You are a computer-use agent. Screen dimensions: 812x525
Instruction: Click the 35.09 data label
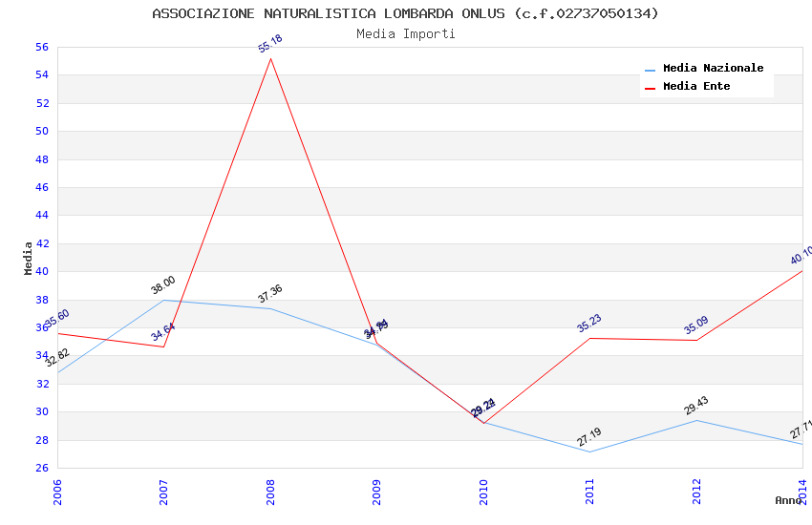tap(696, 325)
